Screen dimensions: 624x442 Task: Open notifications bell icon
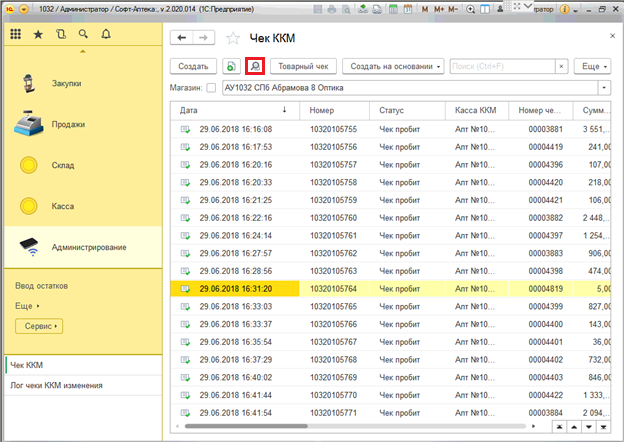click(x=106, y=34)
